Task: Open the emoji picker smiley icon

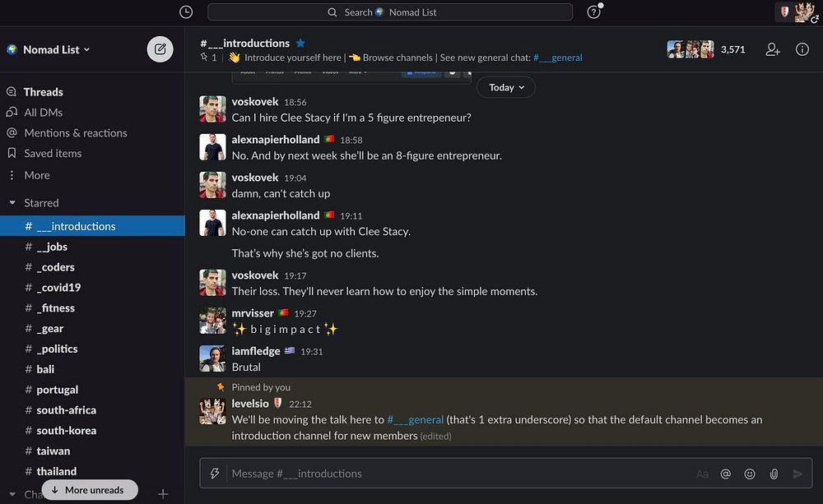Action: point(750,474)
